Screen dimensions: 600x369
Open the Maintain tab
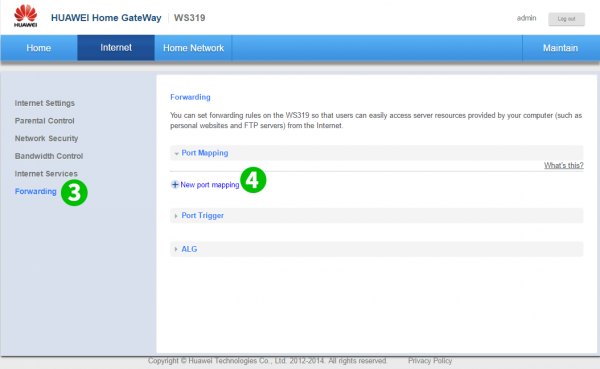(x=560, y=48)
